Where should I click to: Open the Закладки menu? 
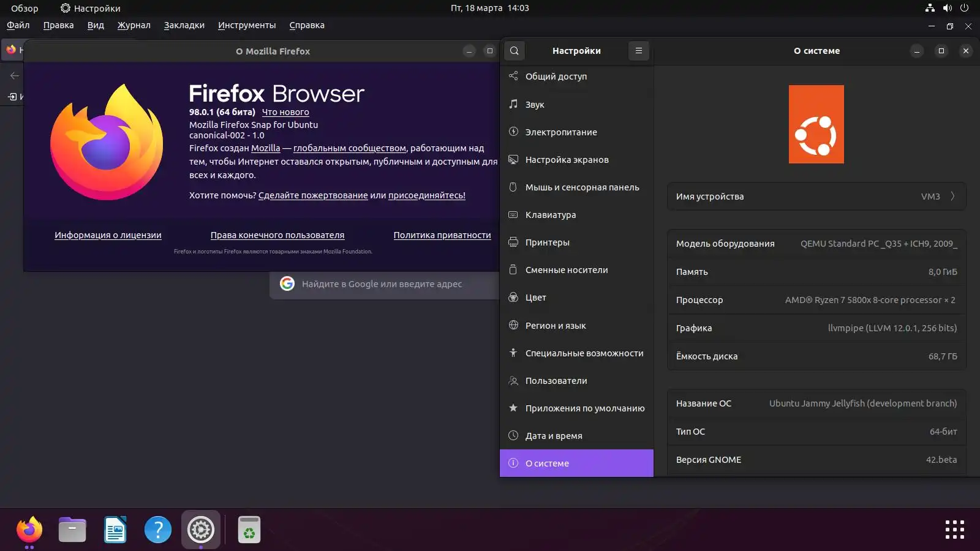coord(184,25)
